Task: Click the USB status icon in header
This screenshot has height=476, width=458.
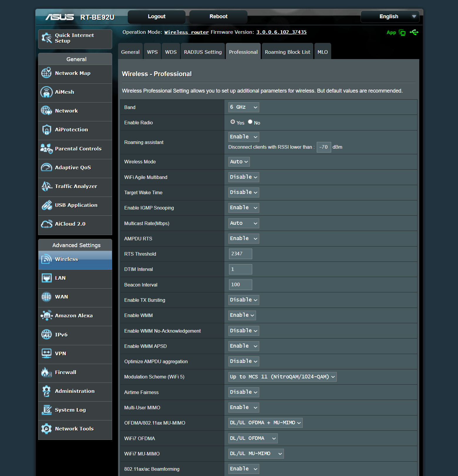Action: (414, 32)
